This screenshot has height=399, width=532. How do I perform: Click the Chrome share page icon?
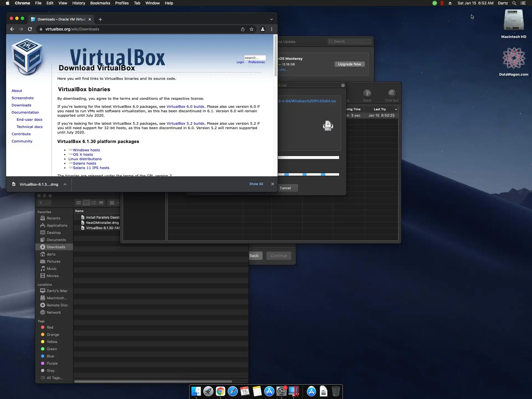click(x=243, y=29)
